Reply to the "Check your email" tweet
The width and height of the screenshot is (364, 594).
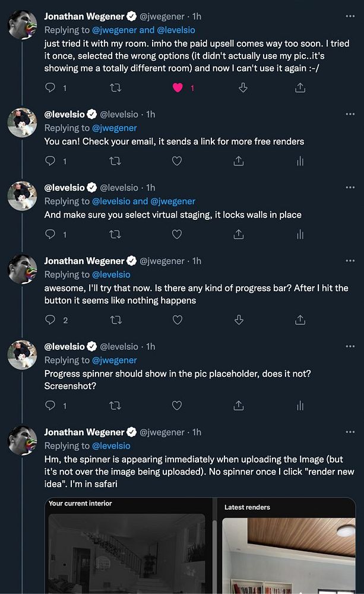click(x=50, y=161)
